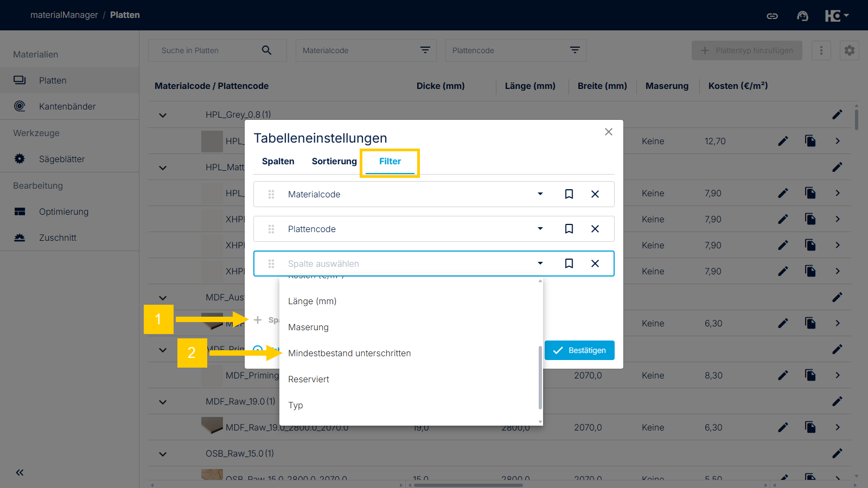This screenshot has height=488, width=868.
Task: Edit MDF_Raw_19.0 group pencil icon
Action: pos(837,401)
